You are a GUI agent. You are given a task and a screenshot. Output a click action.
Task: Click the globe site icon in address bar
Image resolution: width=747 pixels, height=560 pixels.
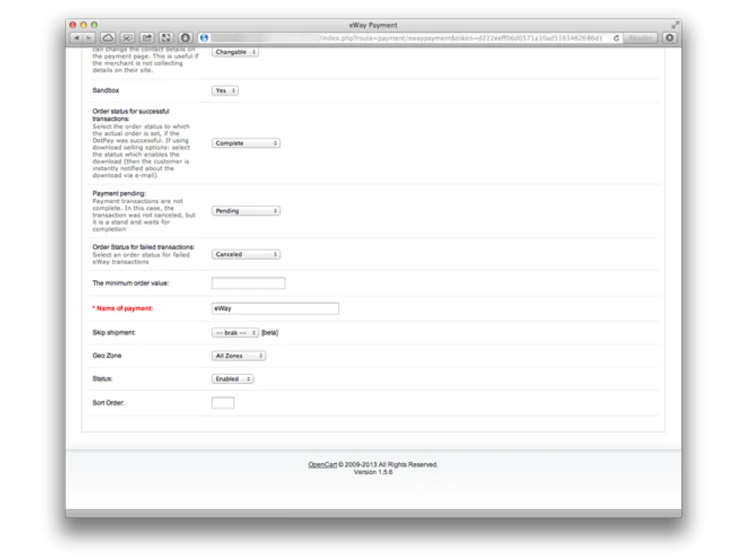204,37
